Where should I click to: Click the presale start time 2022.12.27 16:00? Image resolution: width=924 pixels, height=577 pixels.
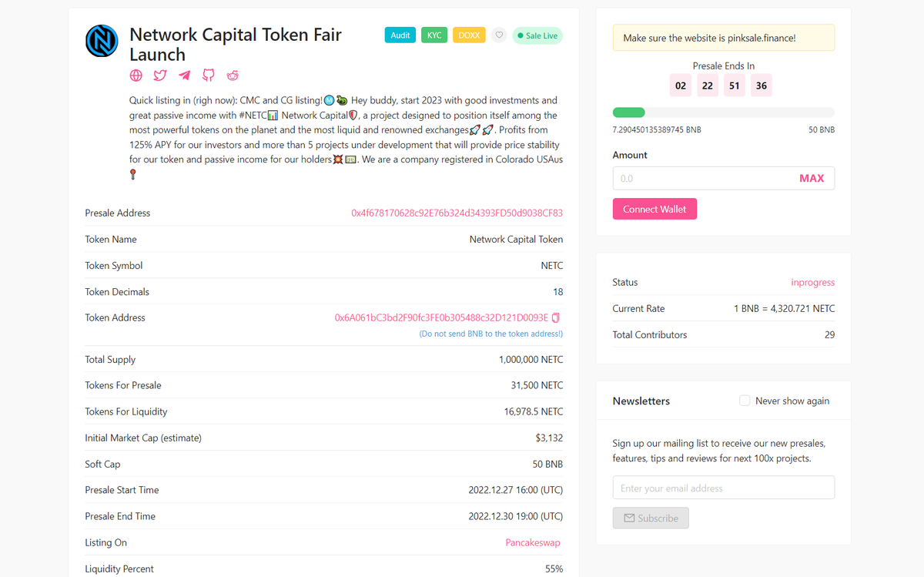click(x=515, y=490)
